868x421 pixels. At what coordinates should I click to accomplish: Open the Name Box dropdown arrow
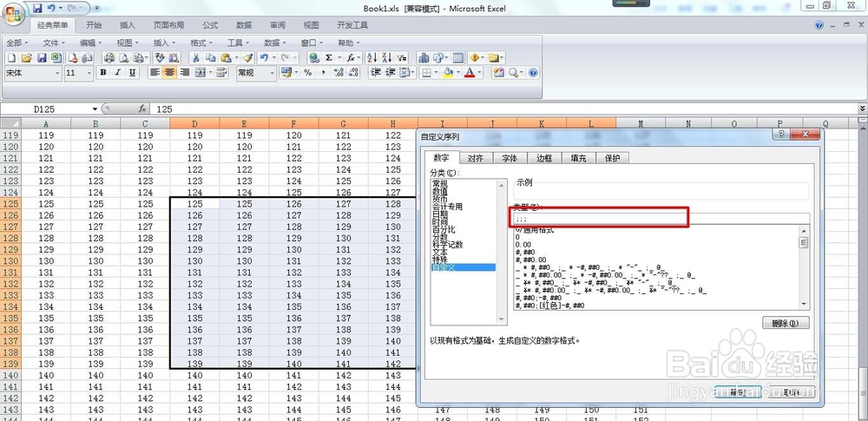pos(95,109)
